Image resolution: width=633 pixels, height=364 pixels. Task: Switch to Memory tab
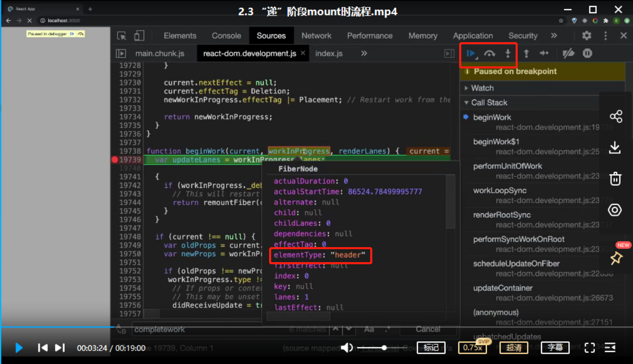click(423, 36)
